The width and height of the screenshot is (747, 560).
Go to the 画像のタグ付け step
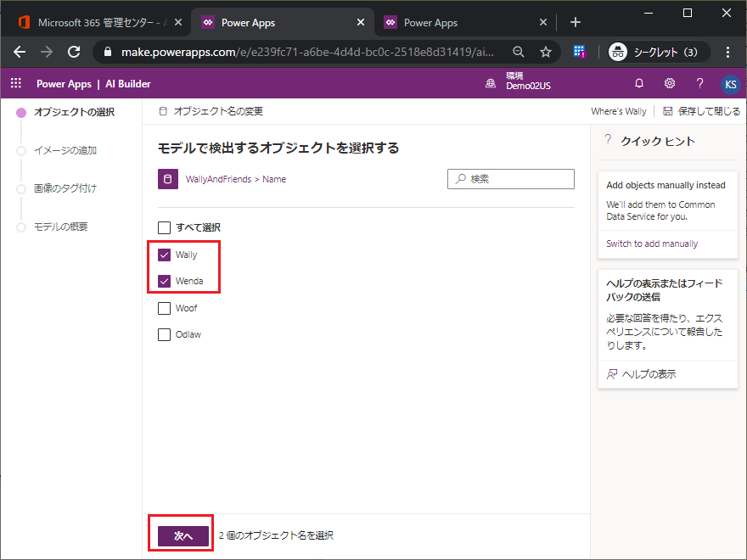coord(65,188)
